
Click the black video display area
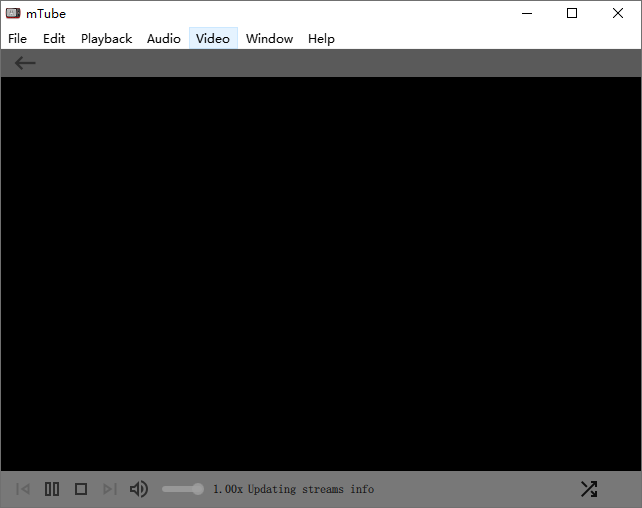click(x=321, y=273)
